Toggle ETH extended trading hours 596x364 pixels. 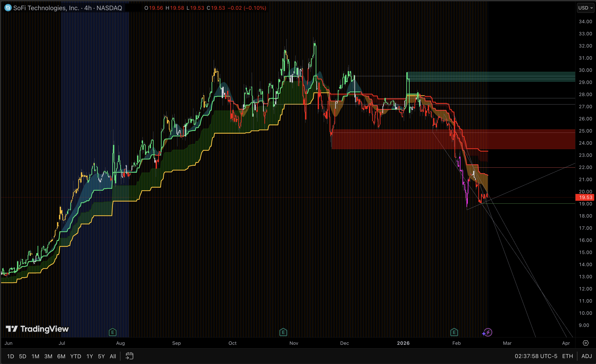coord(567,356)
